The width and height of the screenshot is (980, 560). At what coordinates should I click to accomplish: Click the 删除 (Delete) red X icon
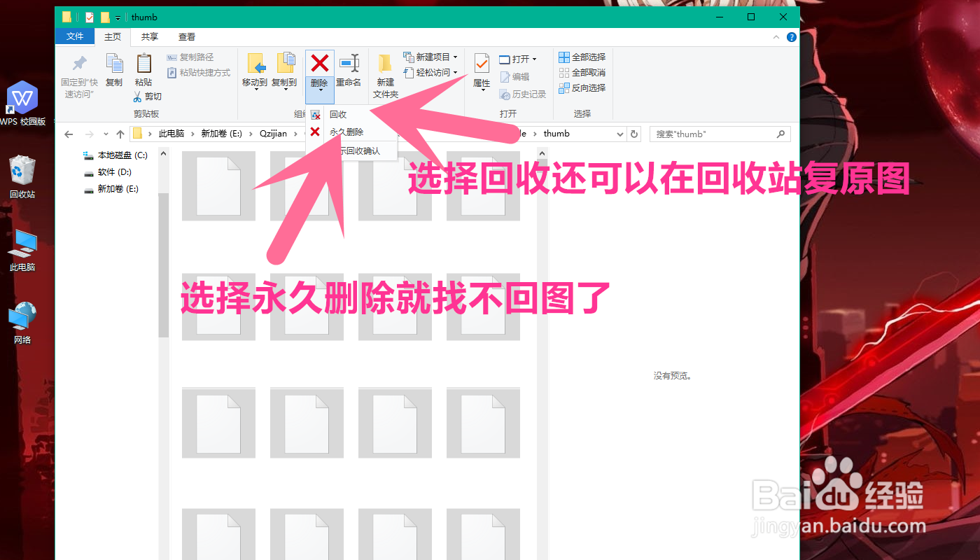(319, 64)
